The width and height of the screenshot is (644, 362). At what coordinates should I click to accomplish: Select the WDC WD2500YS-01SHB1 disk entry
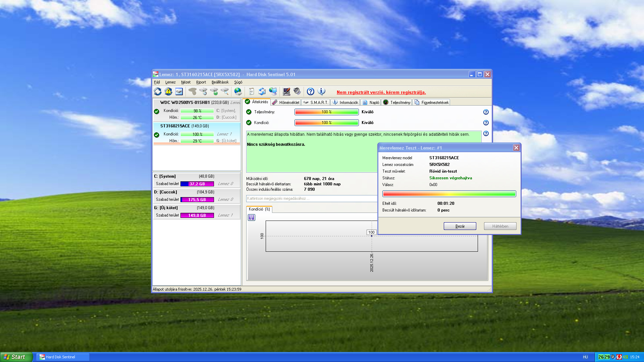[x=185, y=103]
